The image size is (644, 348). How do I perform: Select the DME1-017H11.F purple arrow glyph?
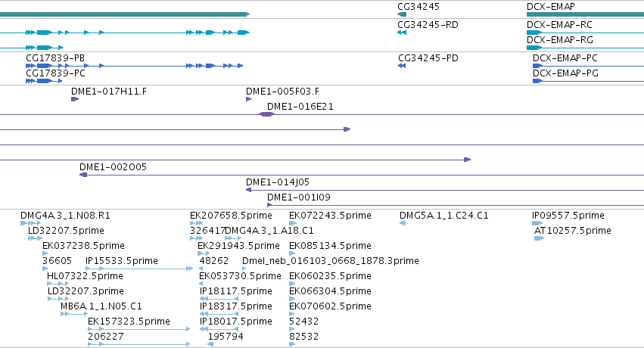tap(75, 99)
